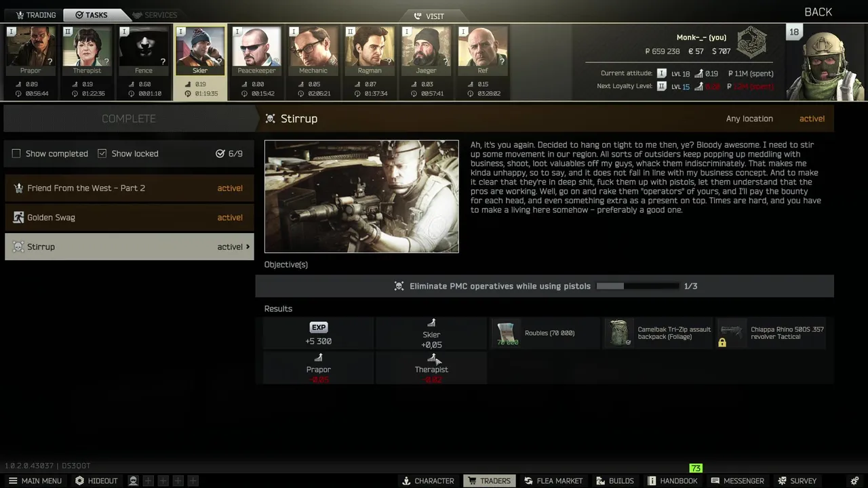Inspect the Chiappa Rhino revolver icon
The width and height of the screenshot is (868, 488).
point(732,333)
